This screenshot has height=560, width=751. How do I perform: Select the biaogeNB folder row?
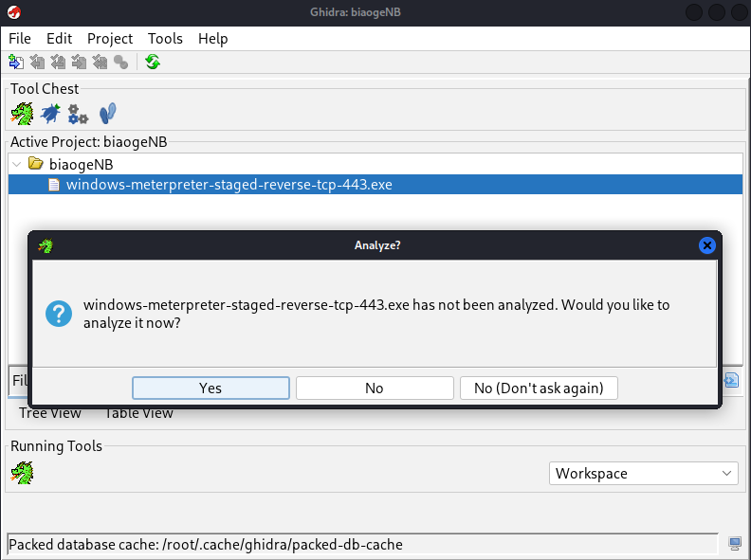375,164
